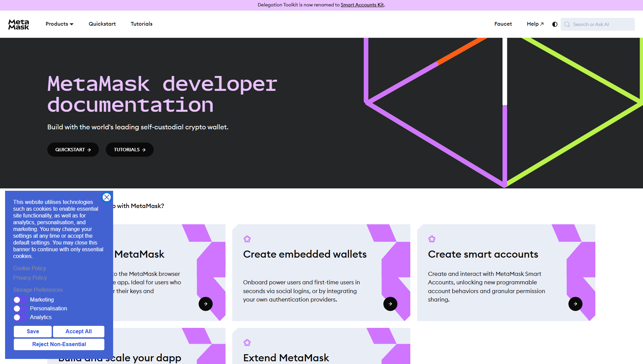Image resolution: width=643 pixels, height=364 pixels.
Task: Open the Help external link
Action: 535,24
